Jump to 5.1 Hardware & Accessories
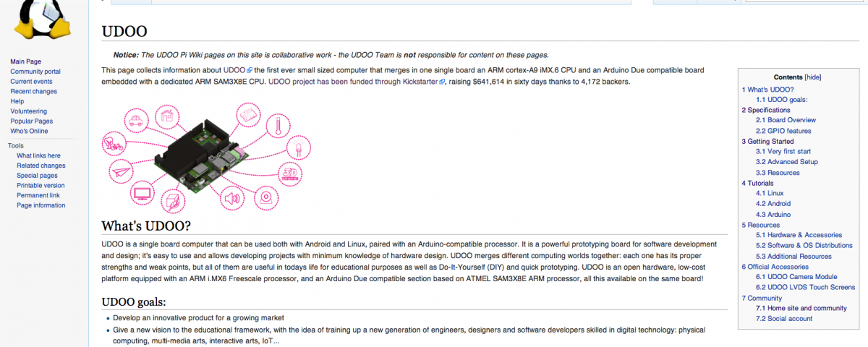This screenshot has width=868, height=347. tap(799, 235)
